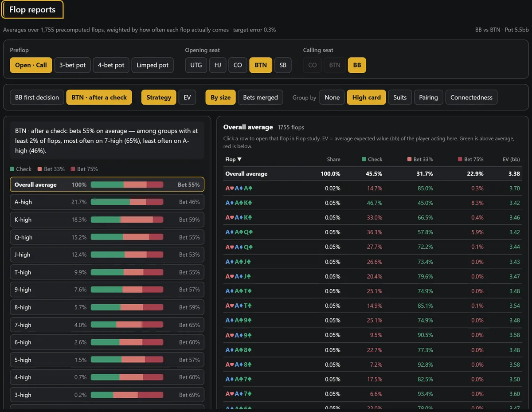Viewport: 532px width, 412px height.
Task: Click the Check column header in the flop table
Action: point(372,159)
